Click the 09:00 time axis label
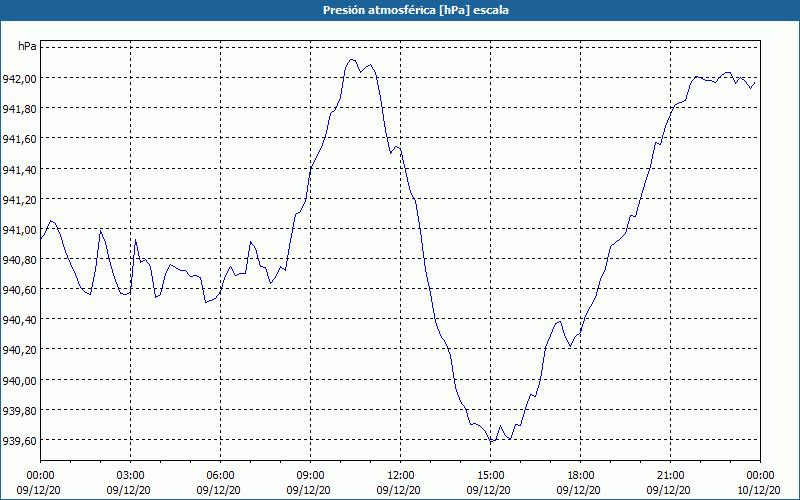 click(311, 476)
